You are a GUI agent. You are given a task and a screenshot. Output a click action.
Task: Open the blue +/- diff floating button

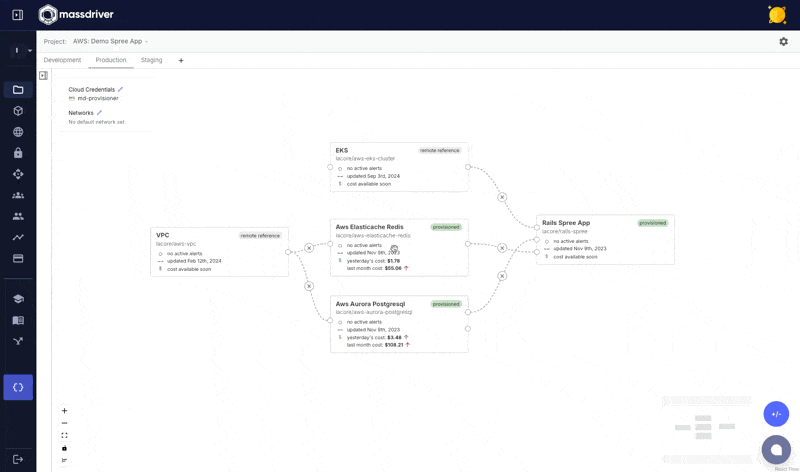click(x=776, y=414)
